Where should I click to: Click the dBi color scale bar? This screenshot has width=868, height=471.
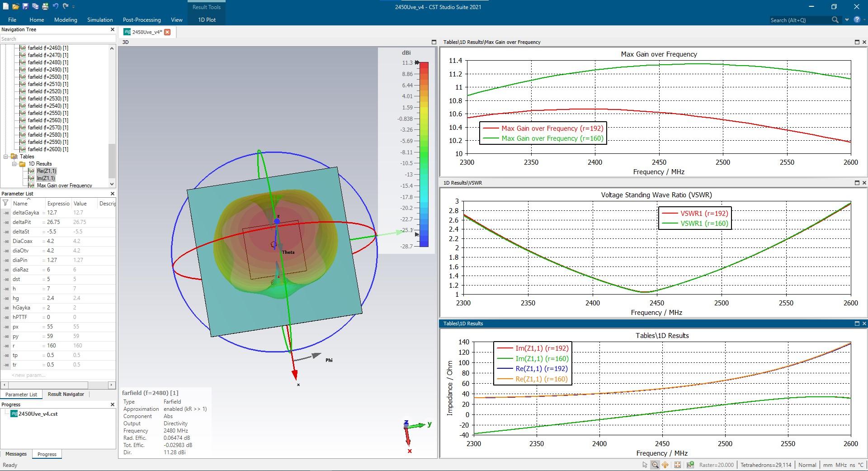[x=424, y=154]
